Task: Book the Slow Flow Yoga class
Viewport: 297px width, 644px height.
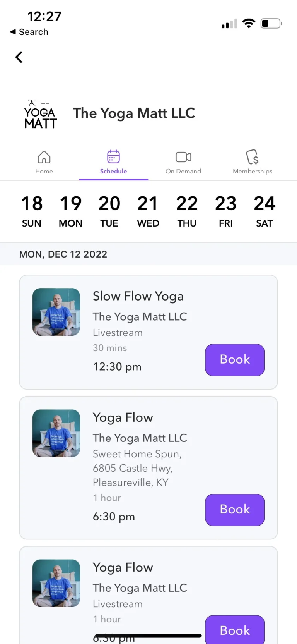Action: pyautogui.click(x=235, y=360)
